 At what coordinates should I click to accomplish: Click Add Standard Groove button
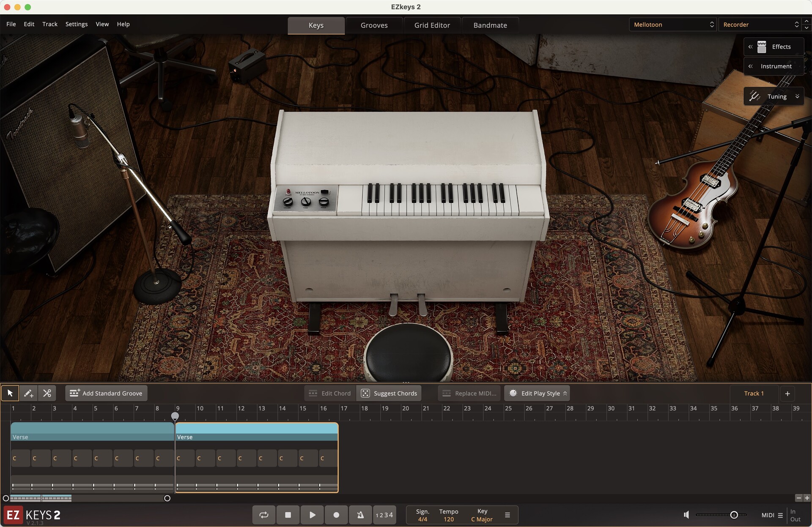(107, 393)
